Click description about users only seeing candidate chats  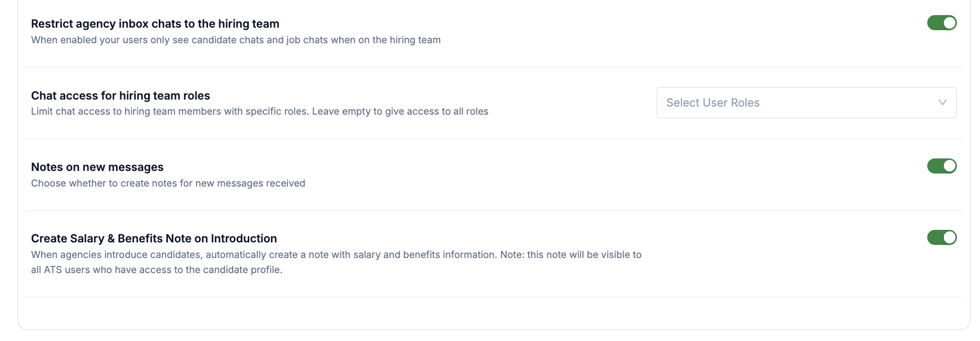click(236, 40)
